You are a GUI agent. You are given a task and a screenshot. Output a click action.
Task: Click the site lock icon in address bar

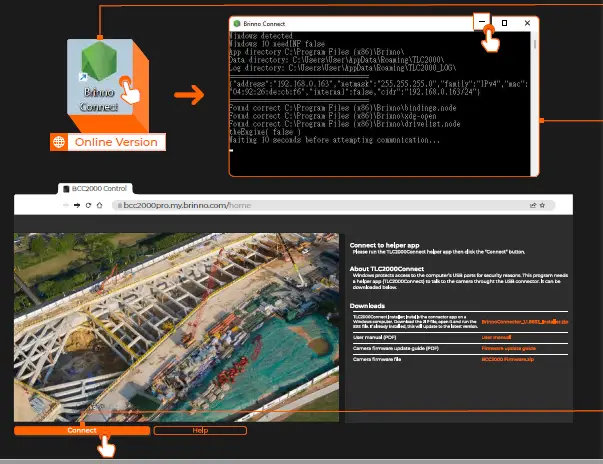pyautogui.click(x=120, y=206)
